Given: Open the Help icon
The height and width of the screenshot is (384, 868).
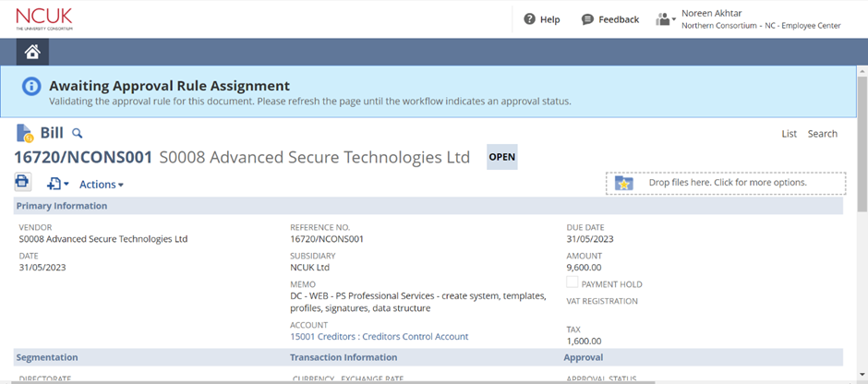Looking at the screenshot, I should 530,19.
